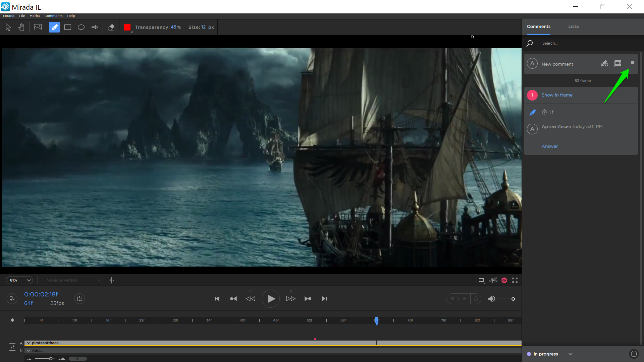
Task: Select the arrow pointer tool
Action: click(x=8, y=27)
